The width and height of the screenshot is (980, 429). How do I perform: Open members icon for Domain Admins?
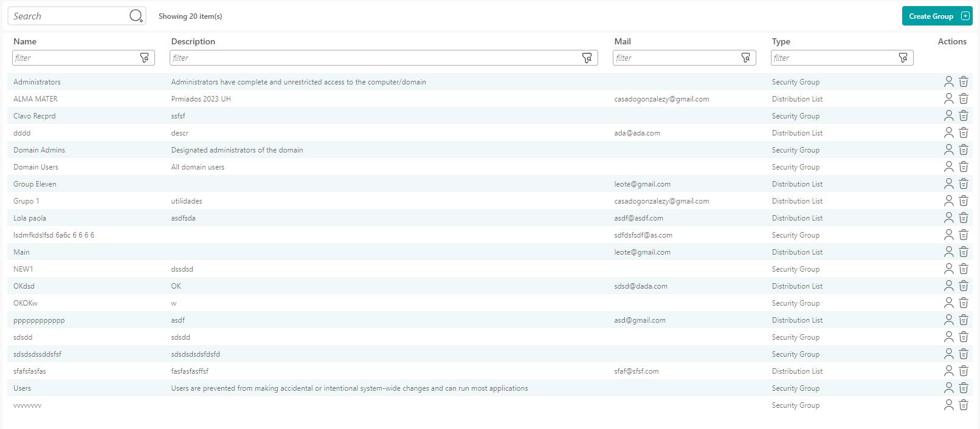click(949, 149)
